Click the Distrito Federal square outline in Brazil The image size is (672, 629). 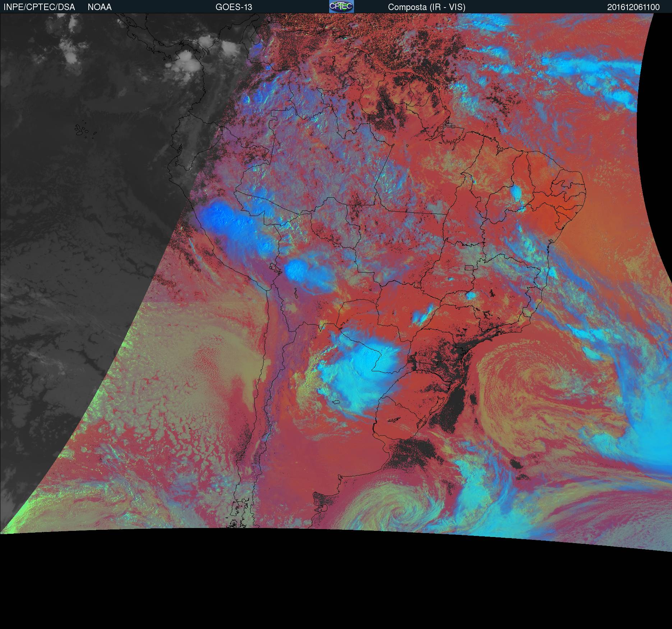469,267
